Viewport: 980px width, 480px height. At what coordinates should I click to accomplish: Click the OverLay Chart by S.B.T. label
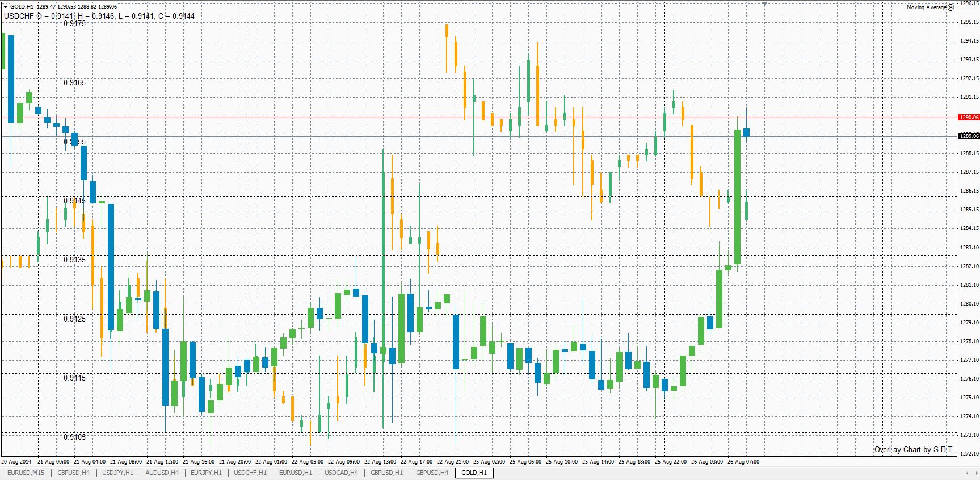click(914, 449)
